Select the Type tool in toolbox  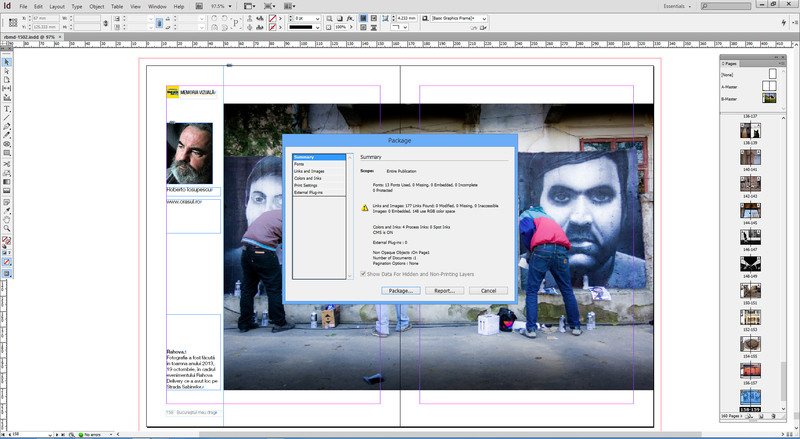coord(6,108)
